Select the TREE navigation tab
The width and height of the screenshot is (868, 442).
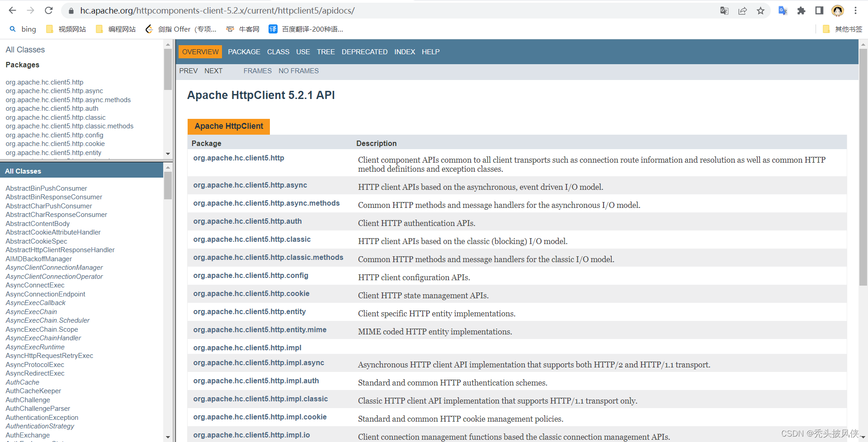[326, 52]
